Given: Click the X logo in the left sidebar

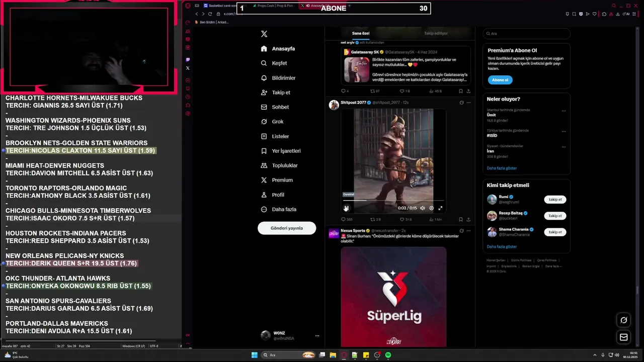Looking at the screenshot, I should [x=264, y=34].
